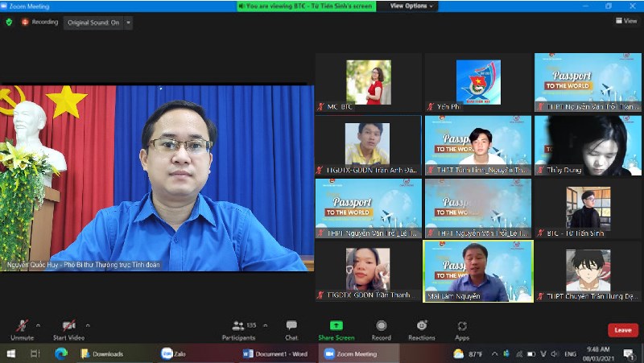Open the Reactions menu
644x363 pixels.
(x=421, y=326)
